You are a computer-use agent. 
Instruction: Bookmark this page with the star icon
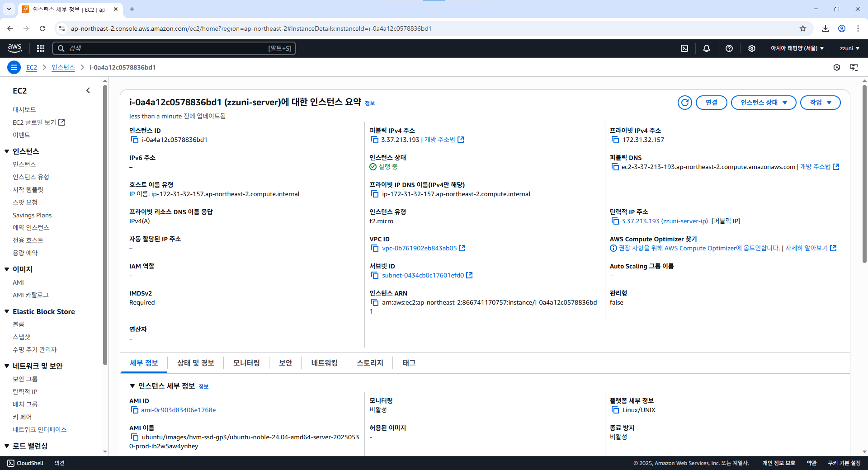803,28
